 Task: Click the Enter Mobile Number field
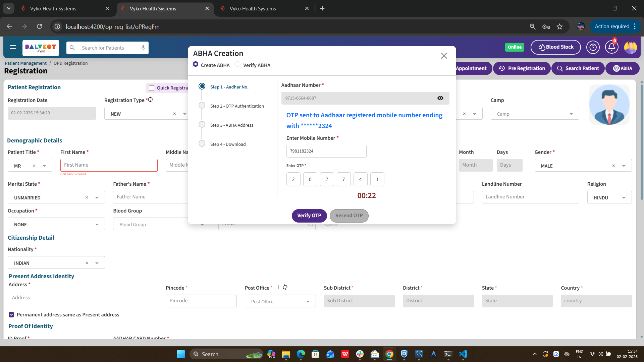[x=326, y=151]
